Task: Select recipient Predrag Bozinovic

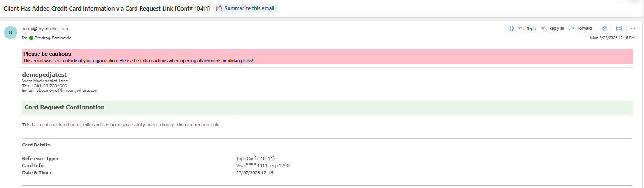Action: click(x=53, y=38)
